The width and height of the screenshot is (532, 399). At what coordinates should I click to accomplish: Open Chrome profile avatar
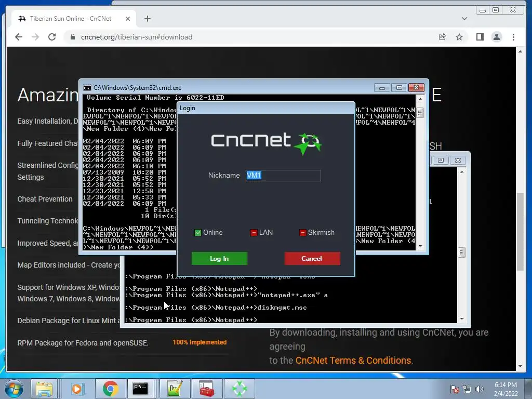[x=497, y=37]
